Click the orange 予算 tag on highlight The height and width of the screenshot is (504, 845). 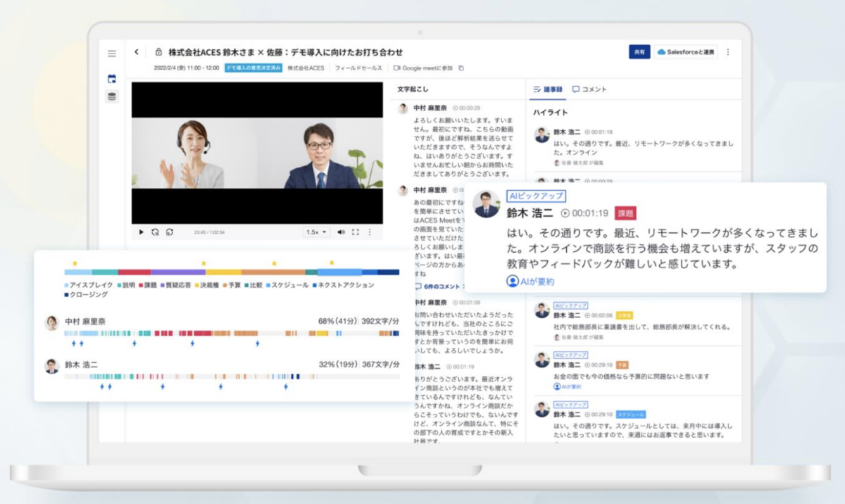pos(622,365)
